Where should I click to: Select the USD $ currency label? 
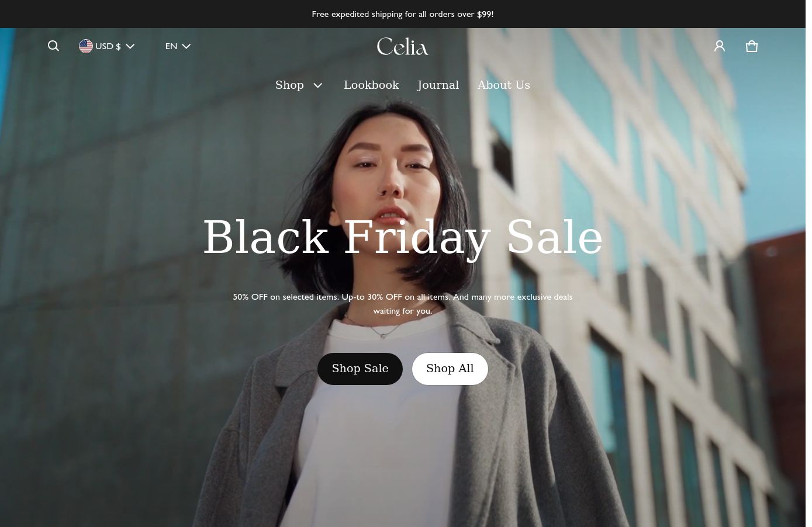[x=108, y=46]
